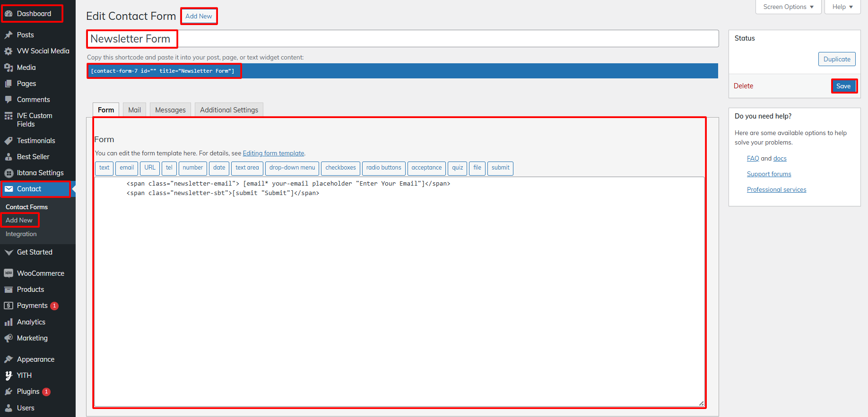Viewport: 868px width, 417px height.
Task: Open the Additional Settings tab
Action: (229, 110)
